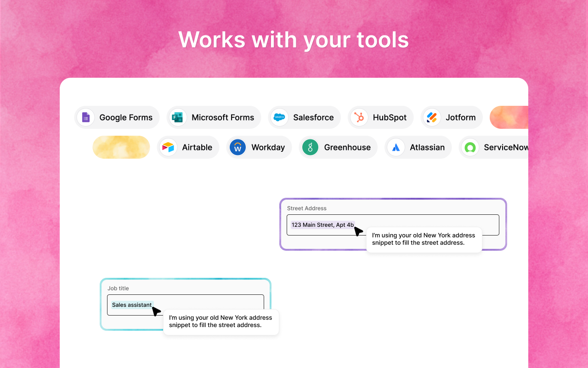The image size is (588, 368).
Task: Select the ServiceNow logo icon
Action: pyautogui.click(x=470, y=147)
